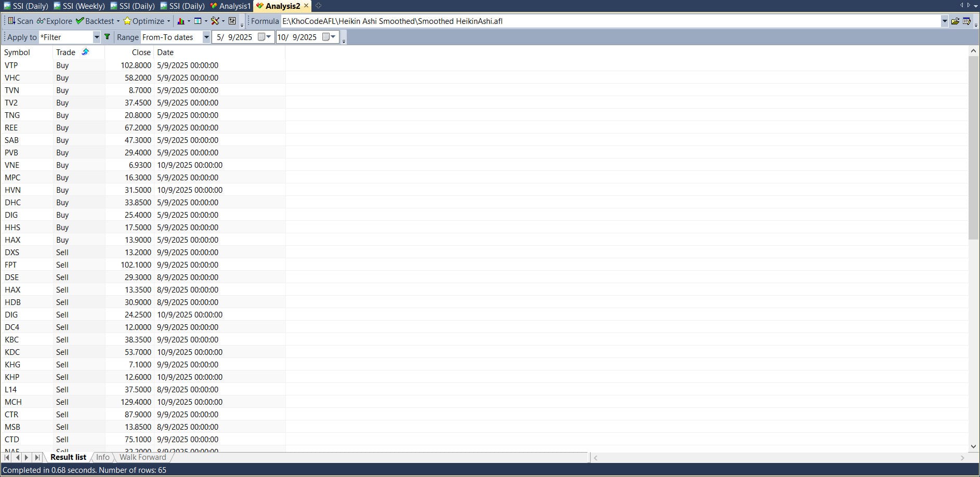Image resolution: width=980 pixels, height=477 pixels.
Task: Sort by Date column header
Action: click(x=219, y=52)
